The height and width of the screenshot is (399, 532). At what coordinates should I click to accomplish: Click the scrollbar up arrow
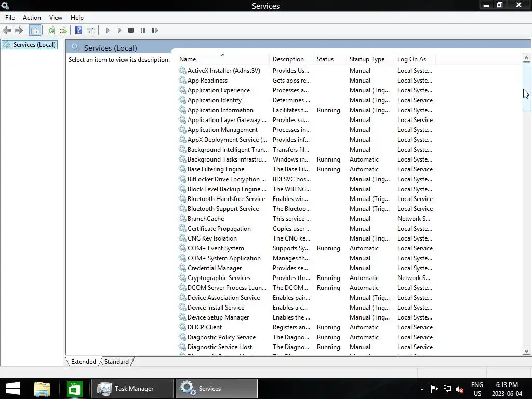[x=526, y=58]
